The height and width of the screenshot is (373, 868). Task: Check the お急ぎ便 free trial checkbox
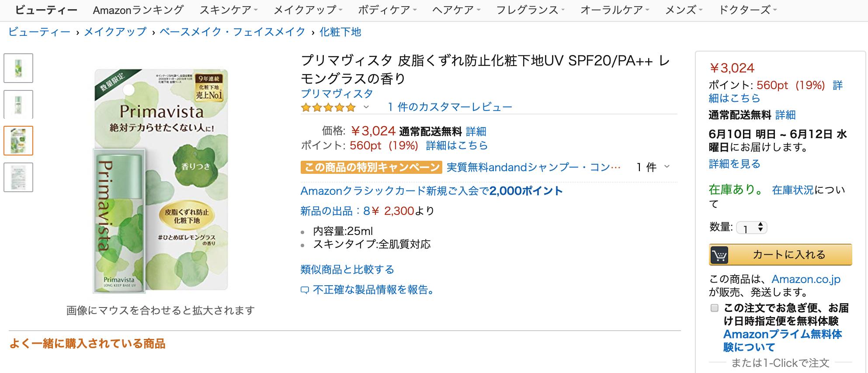click(x=715, y=308)
